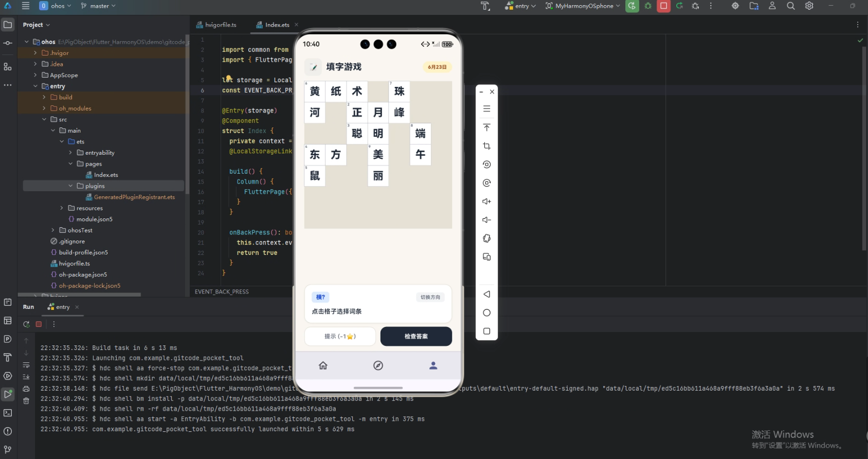Select GeneratedPluginRegistrant.ets file

click(130, 197)
